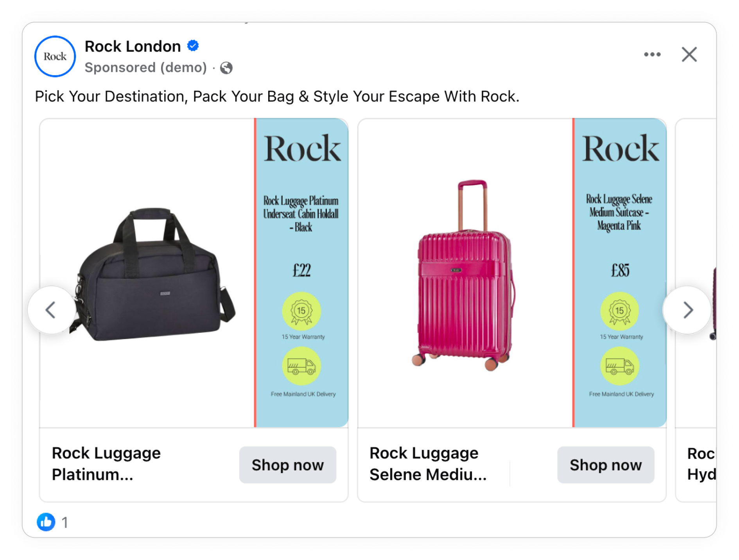
Task: Click the 15 Year Warranty badge on holdall card
Action: [x=301, y=311]
